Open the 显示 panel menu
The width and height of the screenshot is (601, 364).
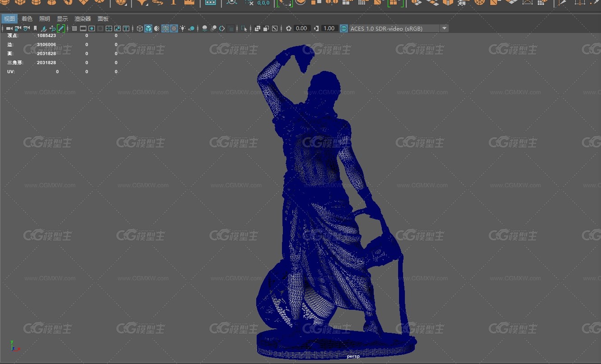tap(62, 19)
